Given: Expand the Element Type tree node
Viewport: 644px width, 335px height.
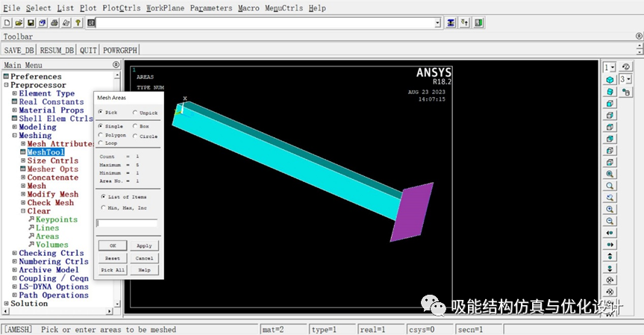Looking at the screenshot, I should 14,93.
